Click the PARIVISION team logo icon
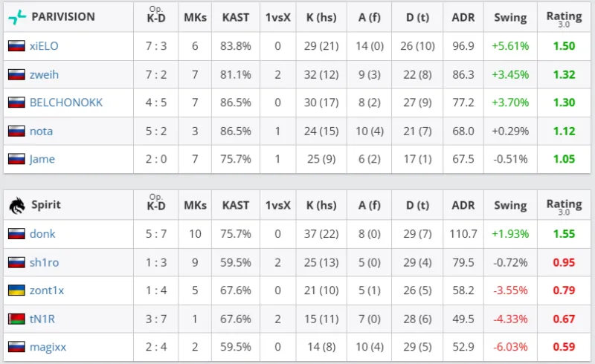Screen dimensions: 595x364 coord(17,17)
